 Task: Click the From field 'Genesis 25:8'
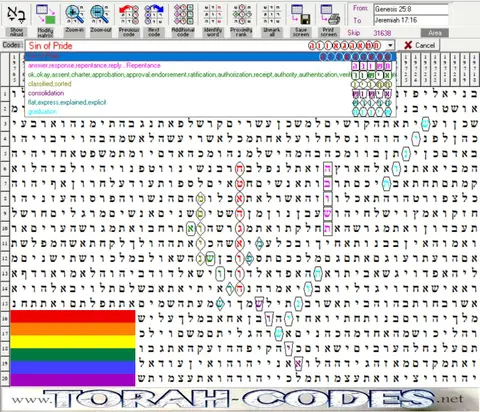tap(411, 9)
